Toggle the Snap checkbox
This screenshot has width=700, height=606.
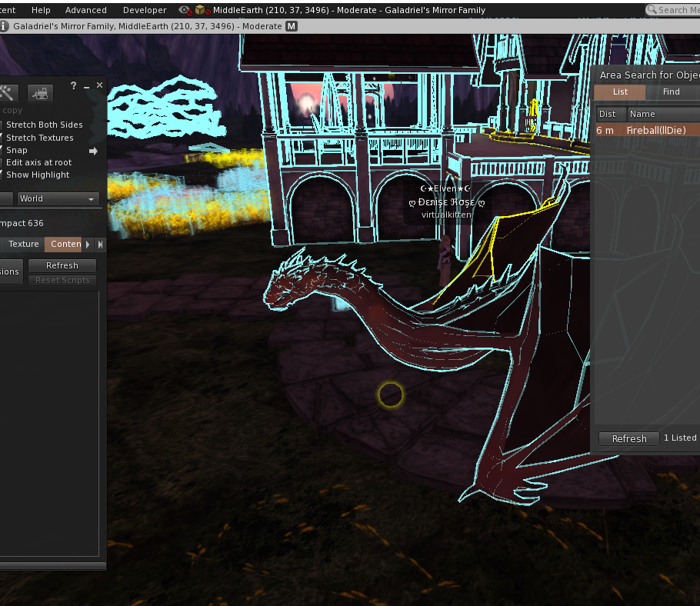[x=1, y=150]
